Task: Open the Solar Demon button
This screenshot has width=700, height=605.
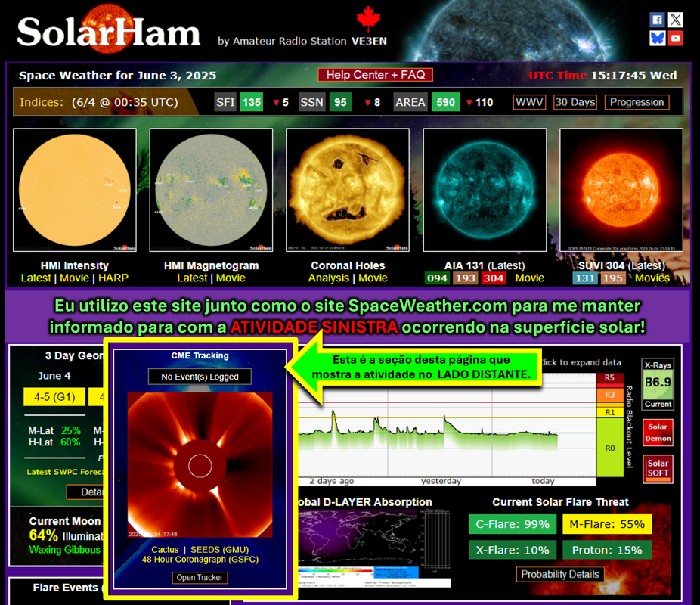Action: pyautogui.click(x=658, y=433)
